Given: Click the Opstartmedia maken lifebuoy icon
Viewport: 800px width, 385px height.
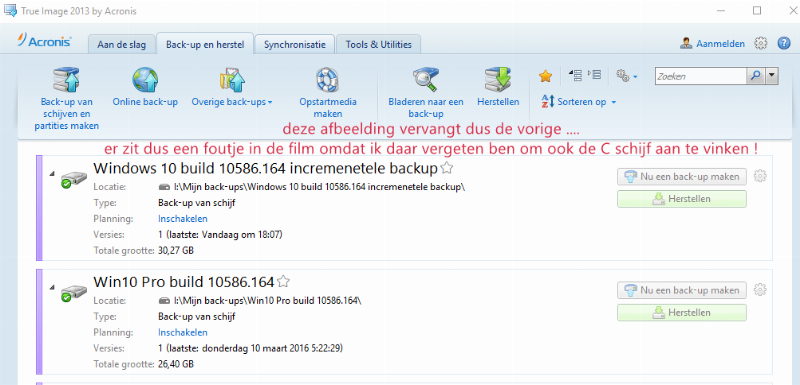Looking at the screenshot, I should [328, 80].
